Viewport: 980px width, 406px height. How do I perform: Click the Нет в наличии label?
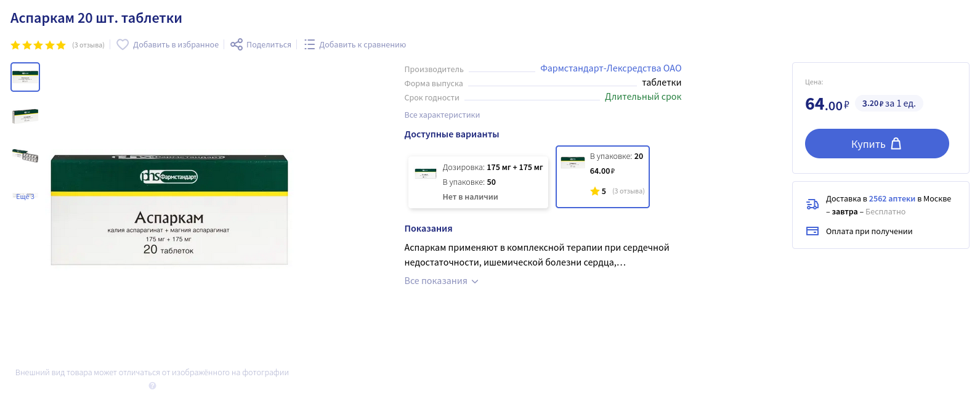coord(470,197)
